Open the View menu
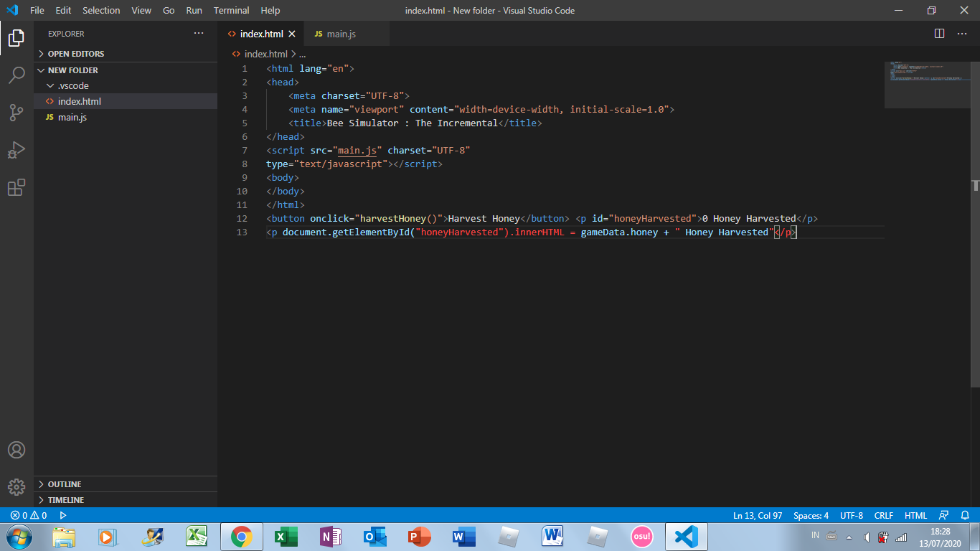This screenshot has height=551, width=980. 141,10
